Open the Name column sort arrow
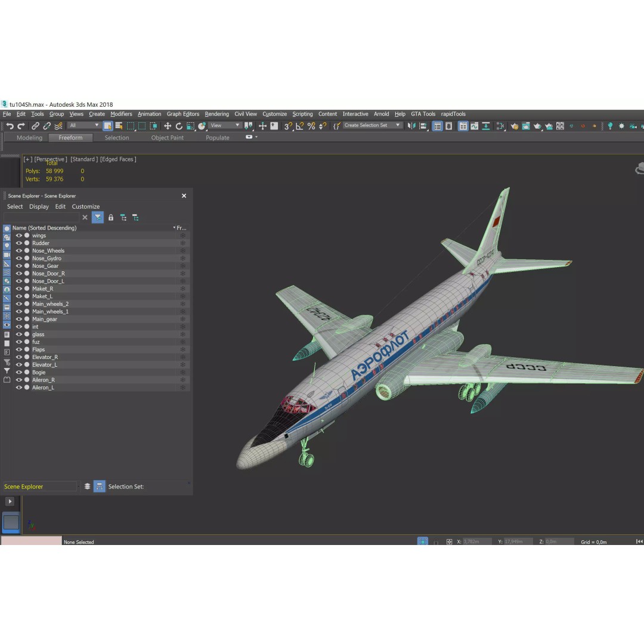This screenshot has width=644, height=644. coord(174,228)
